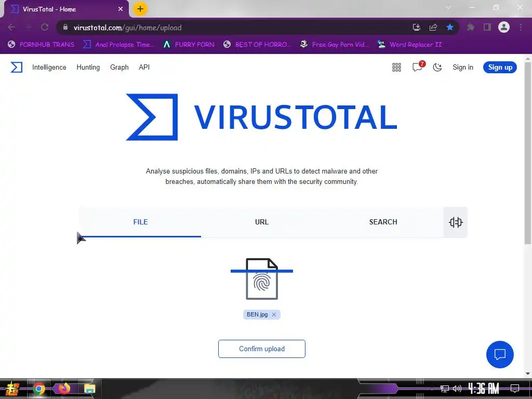Click the share page icon
This screenshot has height=399, width=532.
[433, 27]
